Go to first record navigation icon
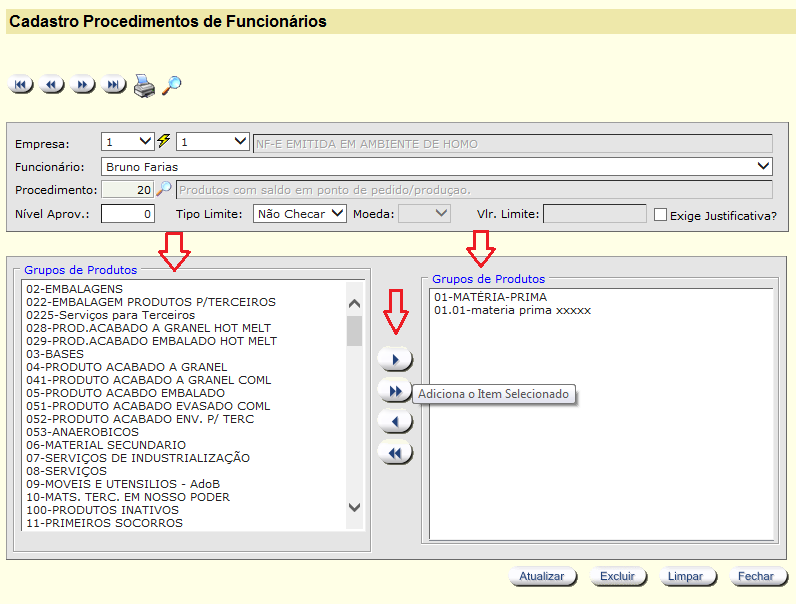Viewport: 796px width, 604px height. click(x=20, y=85)
